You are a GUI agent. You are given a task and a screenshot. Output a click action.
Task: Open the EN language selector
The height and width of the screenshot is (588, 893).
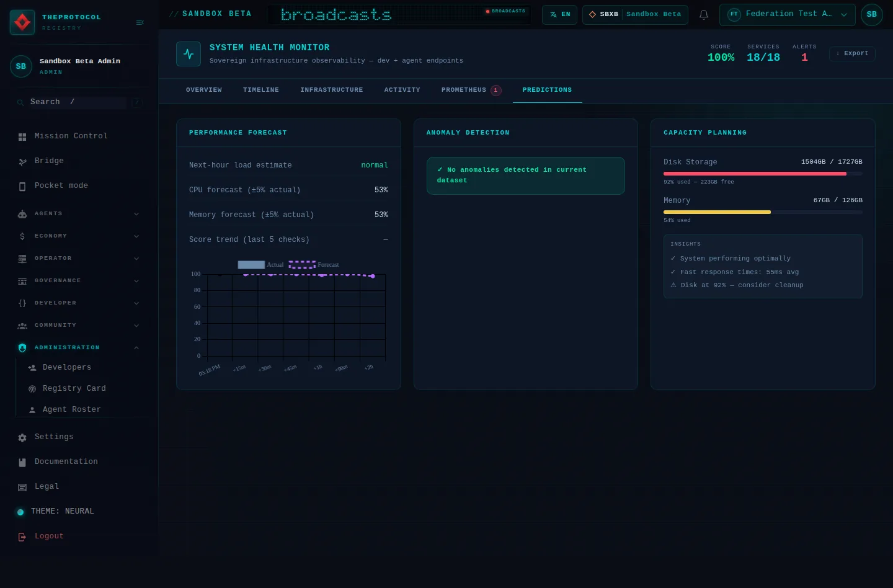tap(559, 14)
